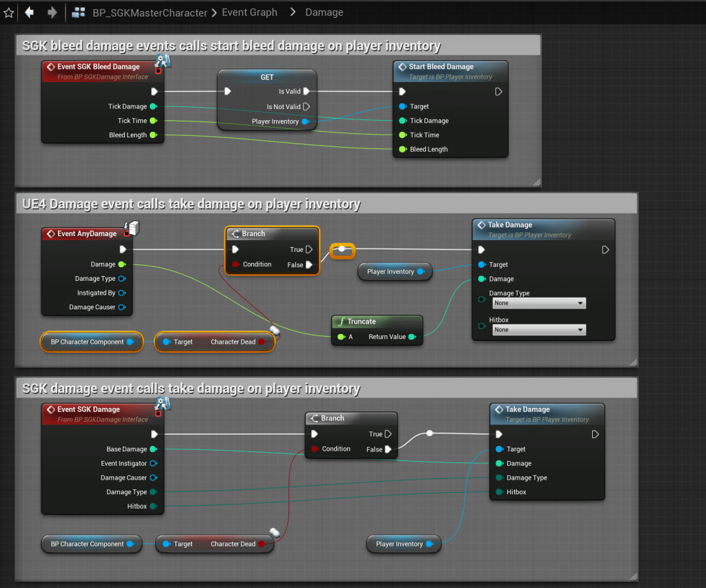
Task: Select the Start Bleed Damage node title
Action: point(441,67)
